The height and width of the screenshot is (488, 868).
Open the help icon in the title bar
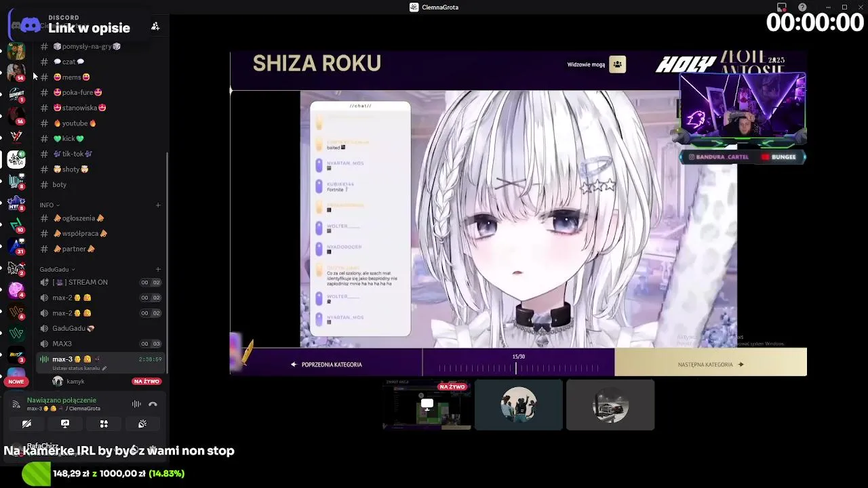(x=802, y=7)
